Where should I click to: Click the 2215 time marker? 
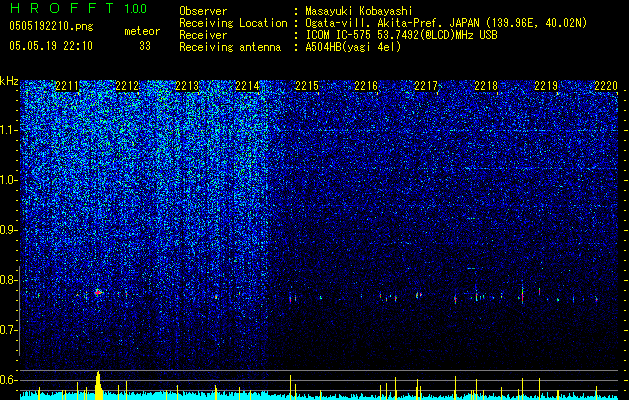tap(307, 86)
